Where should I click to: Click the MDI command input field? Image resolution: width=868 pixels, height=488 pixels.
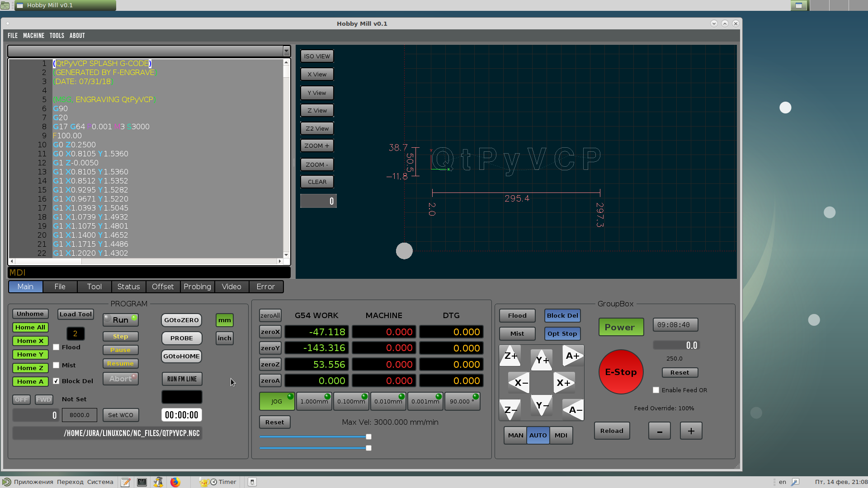(149, 272)
